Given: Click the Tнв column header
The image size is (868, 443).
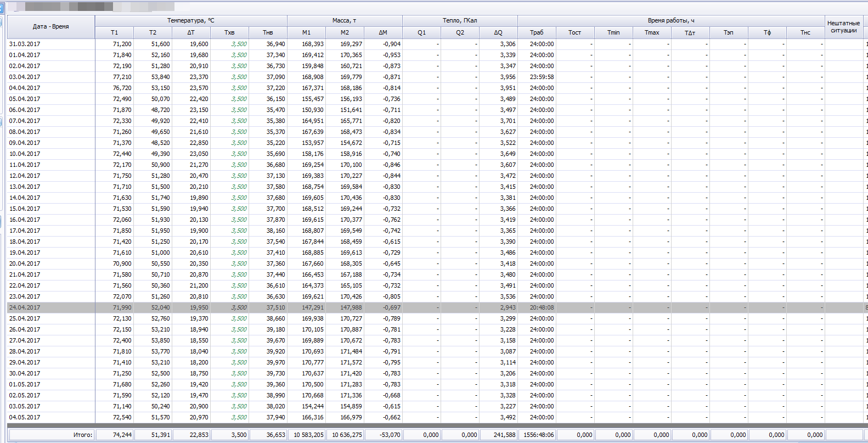Looking at the screenshot, I should tap(268, 32).
